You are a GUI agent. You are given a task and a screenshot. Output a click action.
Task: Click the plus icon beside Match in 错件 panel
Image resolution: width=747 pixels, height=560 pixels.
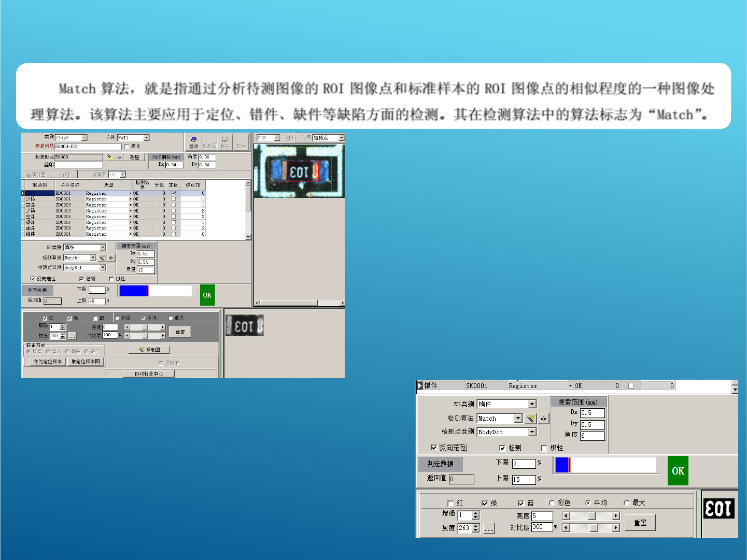click(x=543, y=418)
